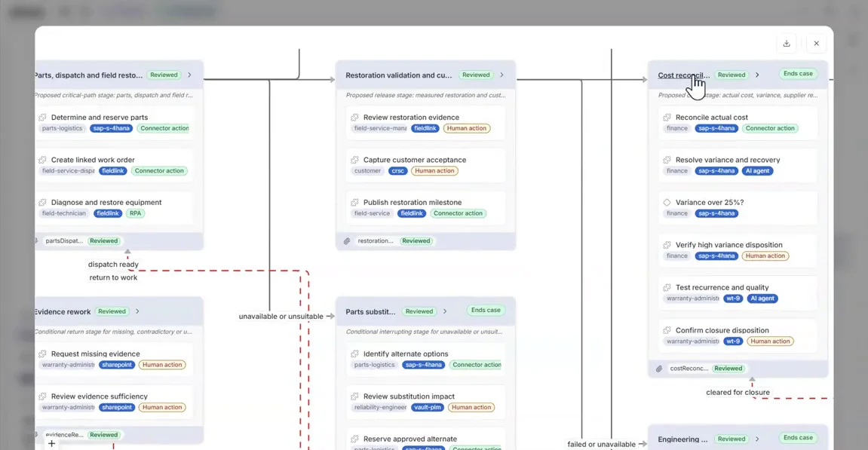The image size is (868, 450).
Task: Click the "dispatch ready" transition label
Action: click(x=113, y=265)
